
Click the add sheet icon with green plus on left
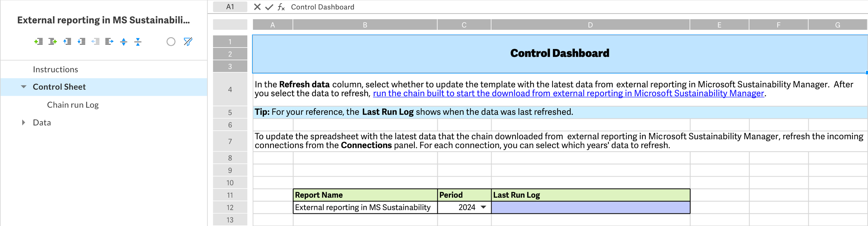click(38, 42)
